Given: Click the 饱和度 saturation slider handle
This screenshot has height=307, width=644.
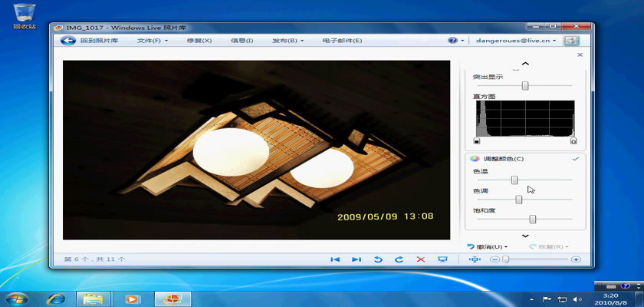Looking at the screenshot, I should pyautogui.click(x=532, y=219).
